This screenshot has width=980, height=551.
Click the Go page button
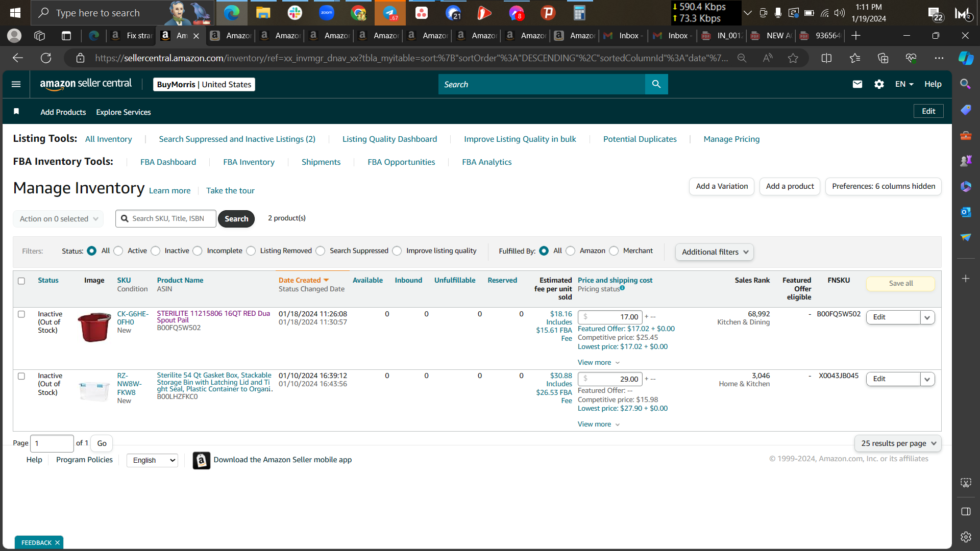coord(102,443)
